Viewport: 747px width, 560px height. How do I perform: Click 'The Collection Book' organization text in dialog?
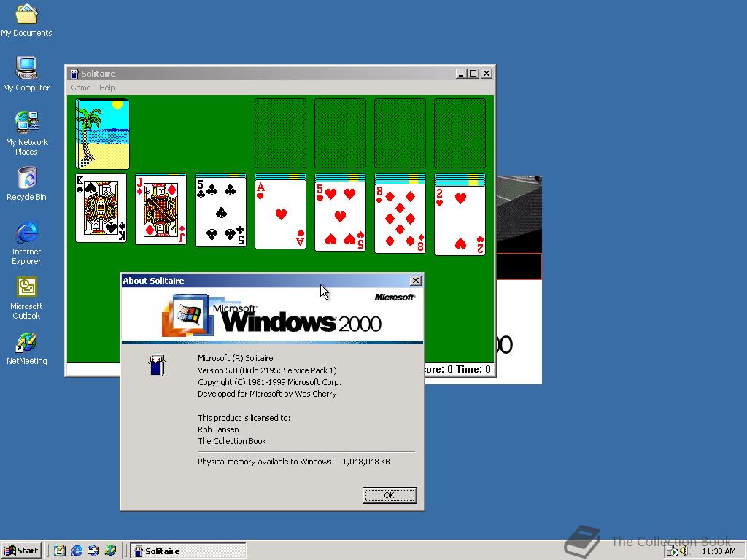(232, 441)
